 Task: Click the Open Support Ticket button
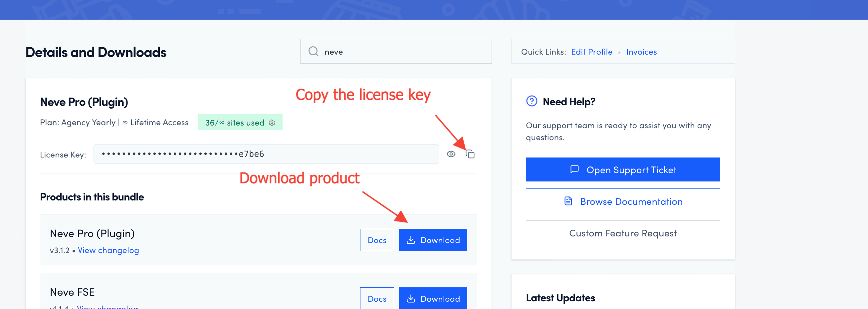coord(622,169)
